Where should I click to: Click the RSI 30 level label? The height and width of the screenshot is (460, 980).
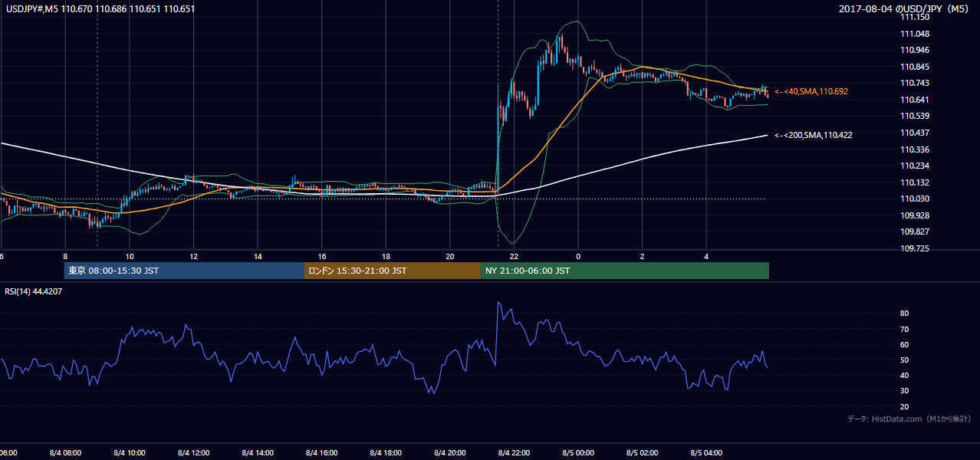click(x=905, y=391)
